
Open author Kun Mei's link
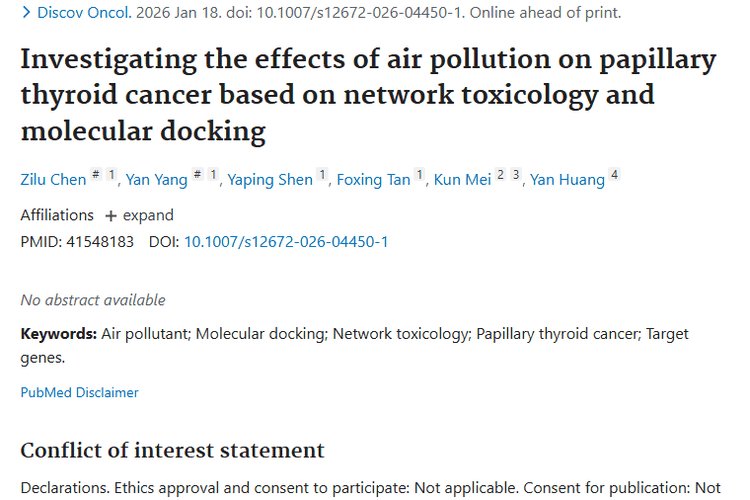pyautogui.click(x=462, y=180)
